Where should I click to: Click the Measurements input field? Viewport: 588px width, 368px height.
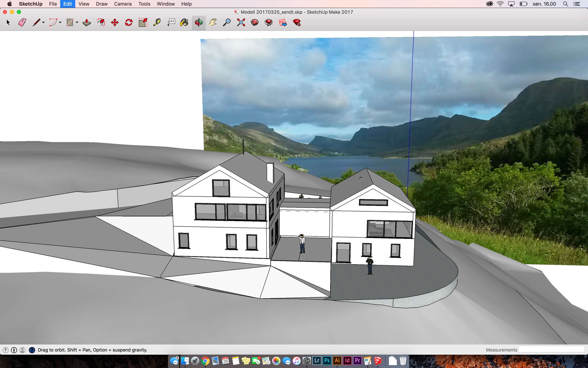point(551,350)
